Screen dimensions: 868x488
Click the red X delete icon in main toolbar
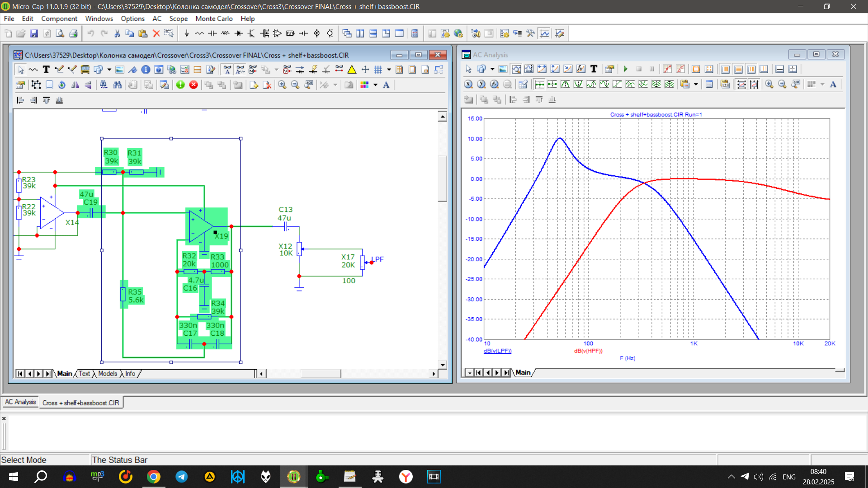coord(156,33)
